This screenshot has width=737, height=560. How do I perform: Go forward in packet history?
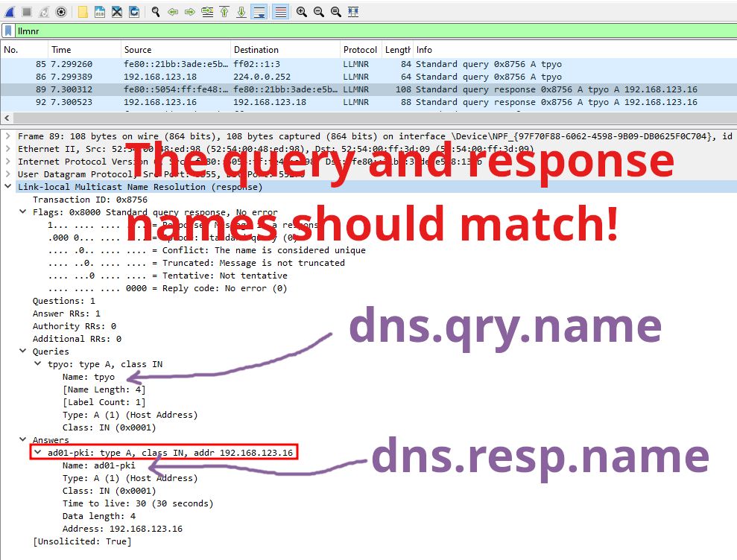[190, 12]
